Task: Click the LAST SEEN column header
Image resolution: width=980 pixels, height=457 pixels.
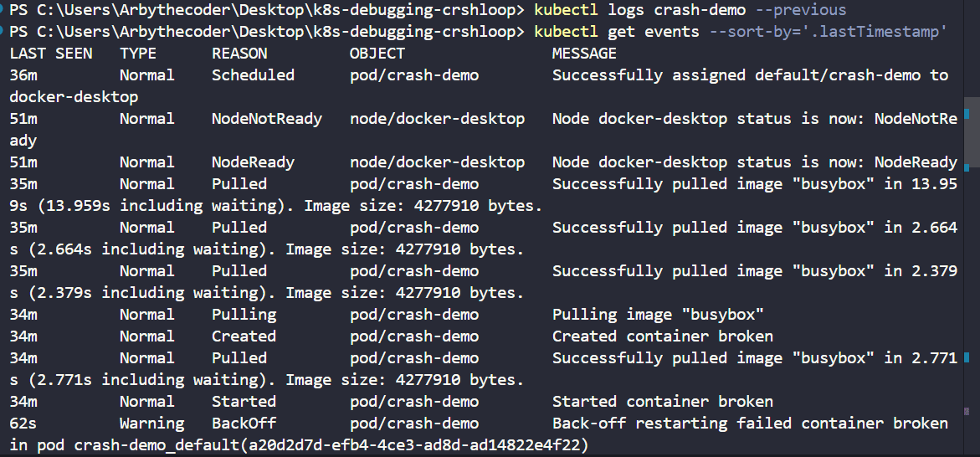Action: tap(50, 54)
